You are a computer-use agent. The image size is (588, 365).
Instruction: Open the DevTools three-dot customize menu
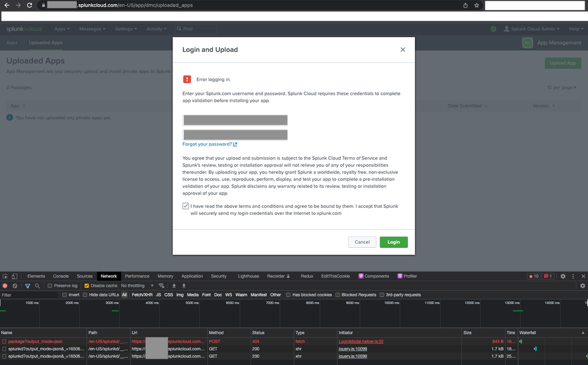(x=573, y=276)
